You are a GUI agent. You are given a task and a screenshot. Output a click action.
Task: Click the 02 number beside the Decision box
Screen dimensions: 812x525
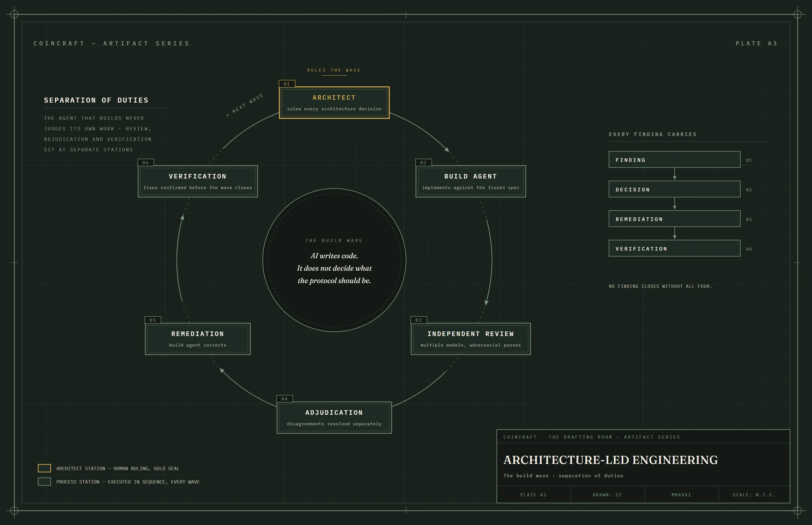coord(748,190)
